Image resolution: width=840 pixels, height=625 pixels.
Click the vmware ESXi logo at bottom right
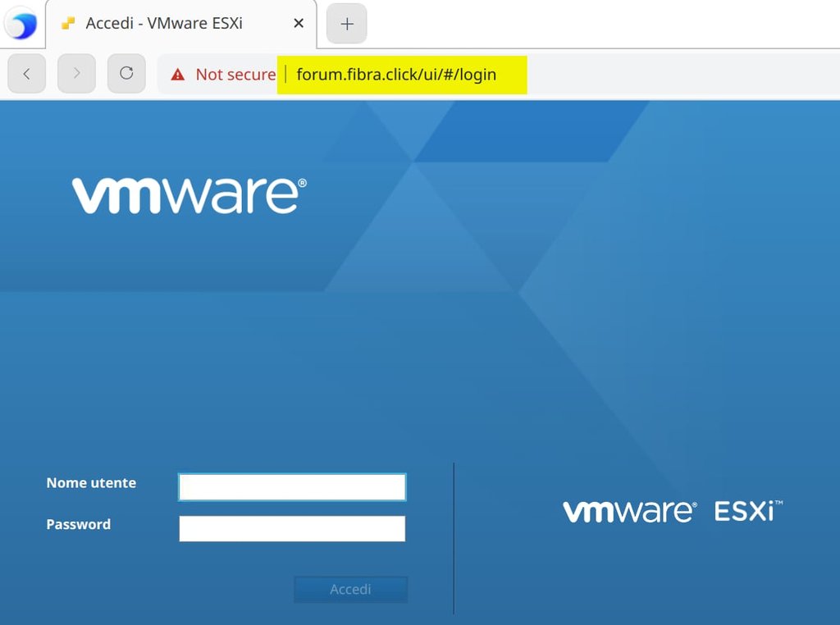pos(673,512)
